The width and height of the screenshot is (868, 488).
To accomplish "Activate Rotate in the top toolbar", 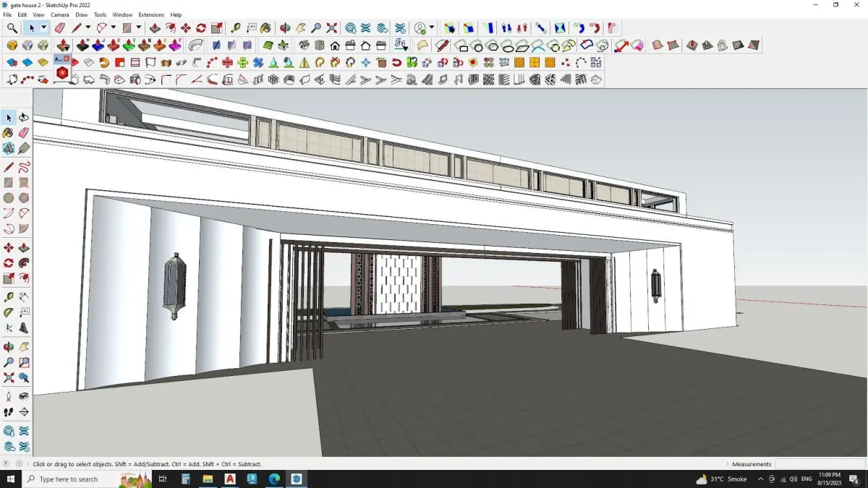I will (x=201, y=28).
